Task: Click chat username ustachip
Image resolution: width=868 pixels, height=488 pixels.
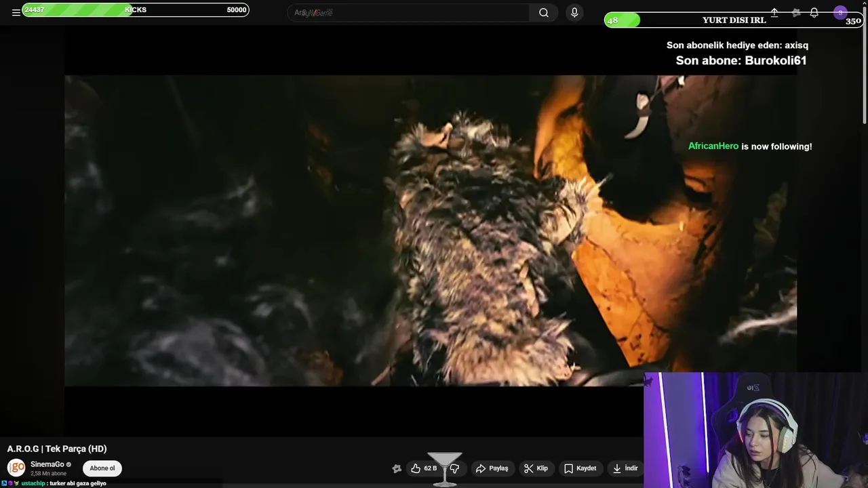Action: (x=33, y=483)
